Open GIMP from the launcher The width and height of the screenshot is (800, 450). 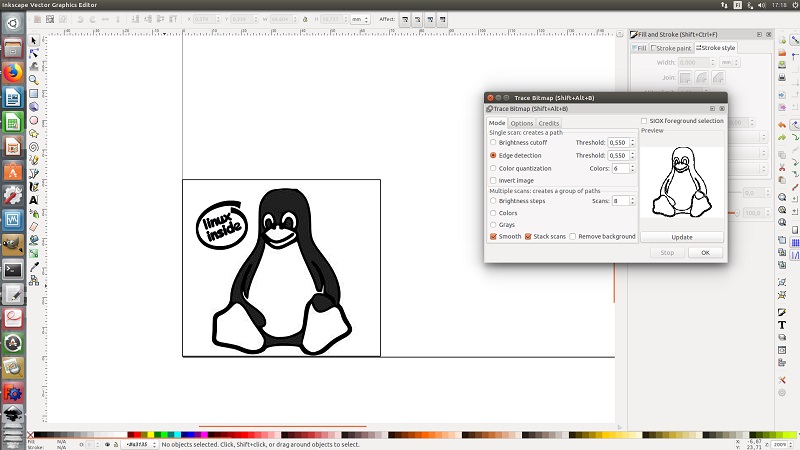pos(13,244)
